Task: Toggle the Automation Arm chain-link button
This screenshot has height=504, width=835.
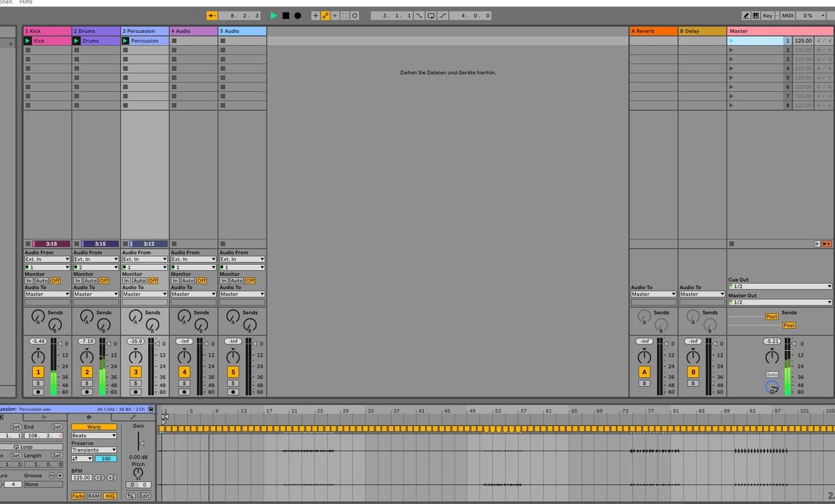Action: tap(325, 16)
